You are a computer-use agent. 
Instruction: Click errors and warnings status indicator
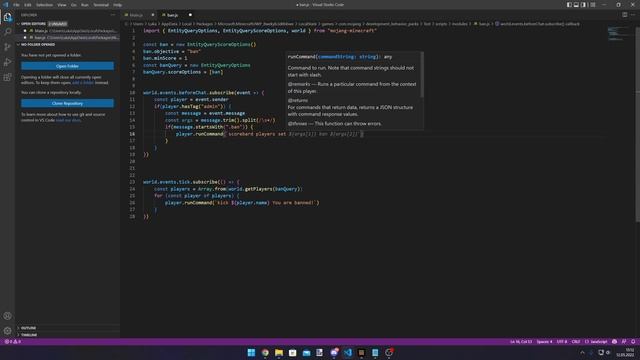coord(12,342)
